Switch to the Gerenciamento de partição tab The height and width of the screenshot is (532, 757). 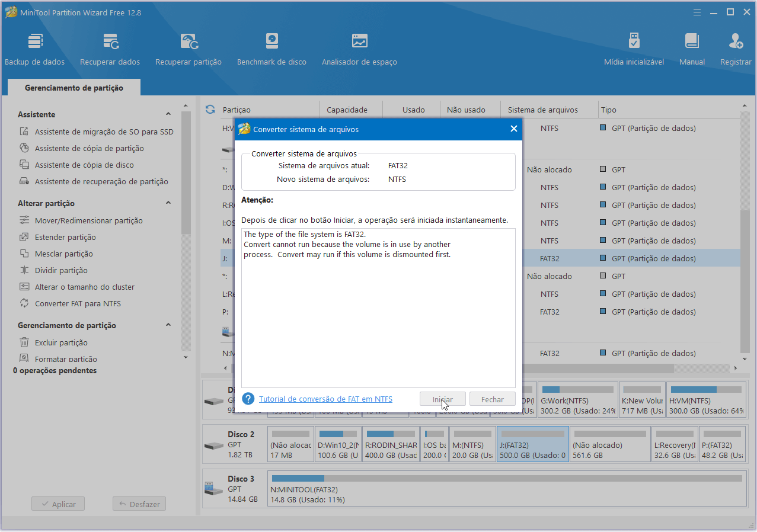tap(74, 86)
